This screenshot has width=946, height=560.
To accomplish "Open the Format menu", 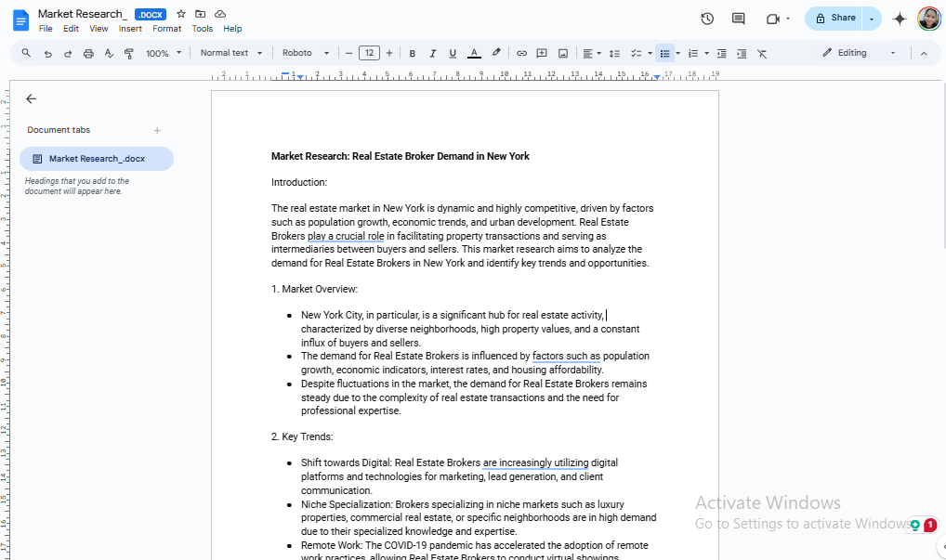I will click(166, 29).
